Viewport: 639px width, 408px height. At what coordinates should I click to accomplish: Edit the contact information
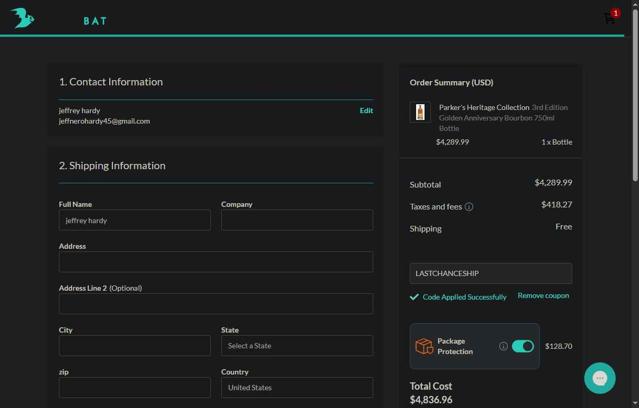366,110
